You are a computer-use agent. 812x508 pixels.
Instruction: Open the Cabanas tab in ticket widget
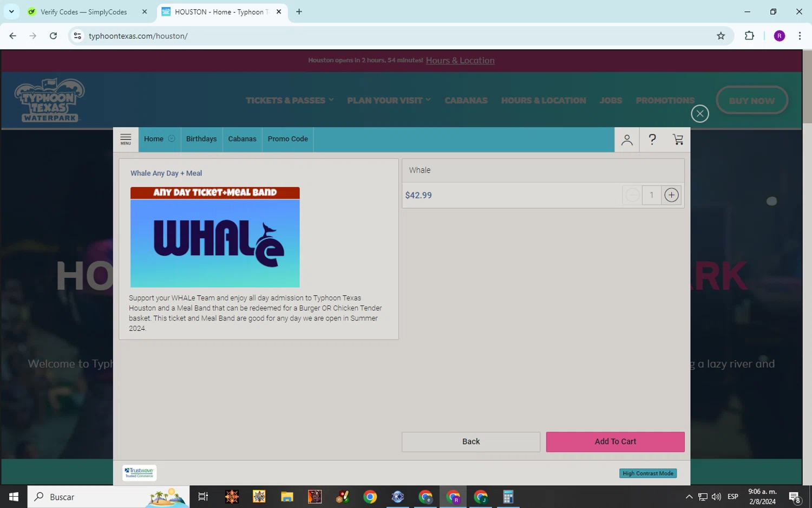tap(243, 139)
